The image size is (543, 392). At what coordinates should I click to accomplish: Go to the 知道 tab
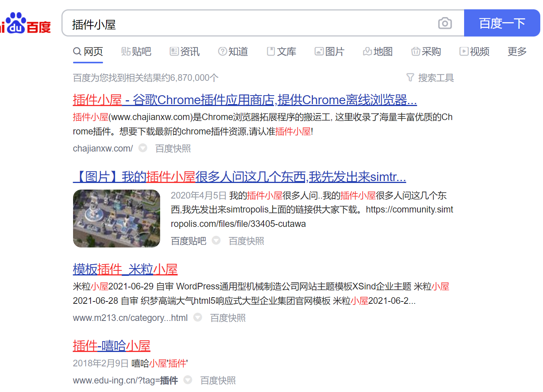tap(233, 51)
